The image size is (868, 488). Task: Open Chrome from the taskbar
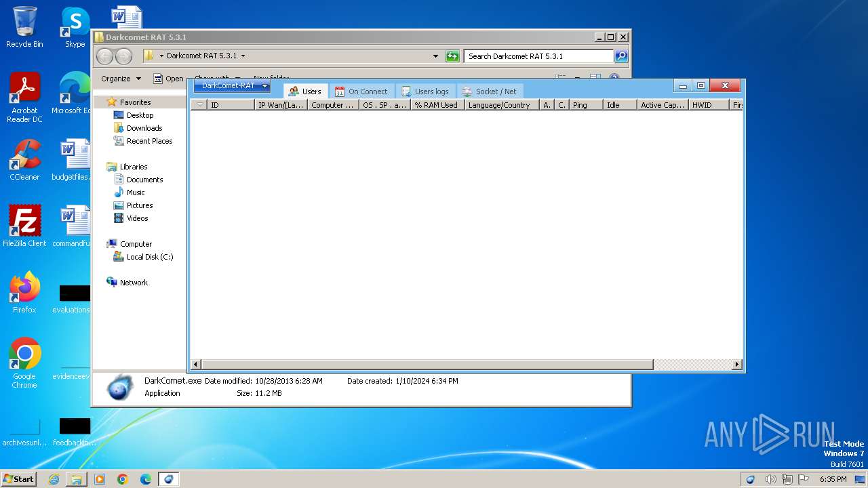123,479
